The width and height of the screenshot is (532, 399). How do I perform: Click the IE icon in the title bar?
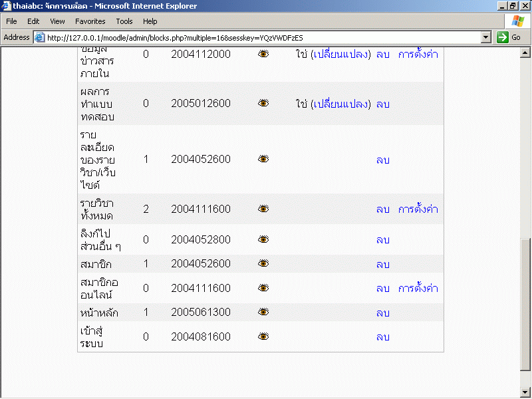pos(7,6)
